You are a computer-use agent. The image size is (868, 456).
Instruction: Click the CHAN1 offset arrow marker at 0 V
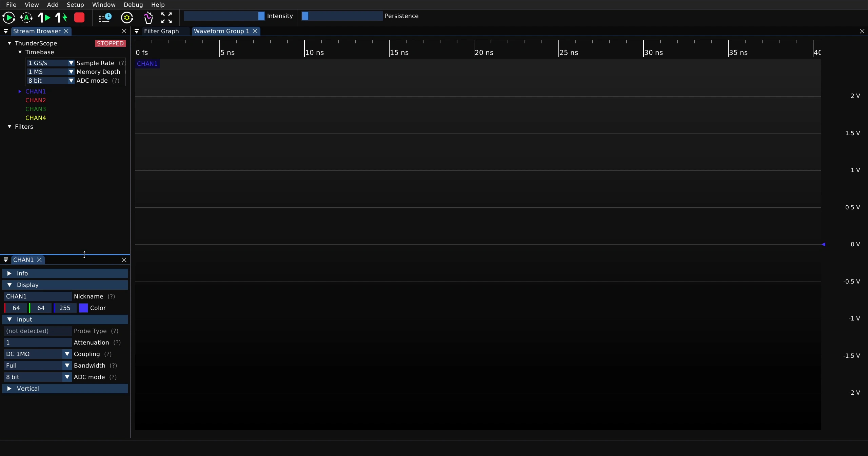(823, 244)
